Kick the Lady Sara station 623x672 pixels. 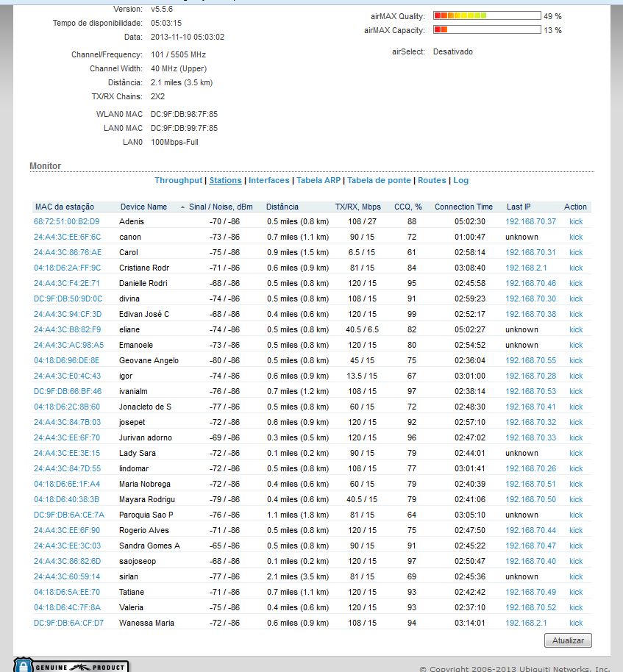point(576,453)
